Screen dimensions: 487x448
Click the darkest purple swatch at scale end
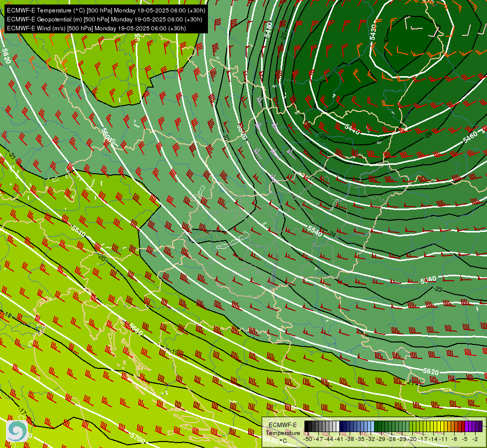pos(481,426)
